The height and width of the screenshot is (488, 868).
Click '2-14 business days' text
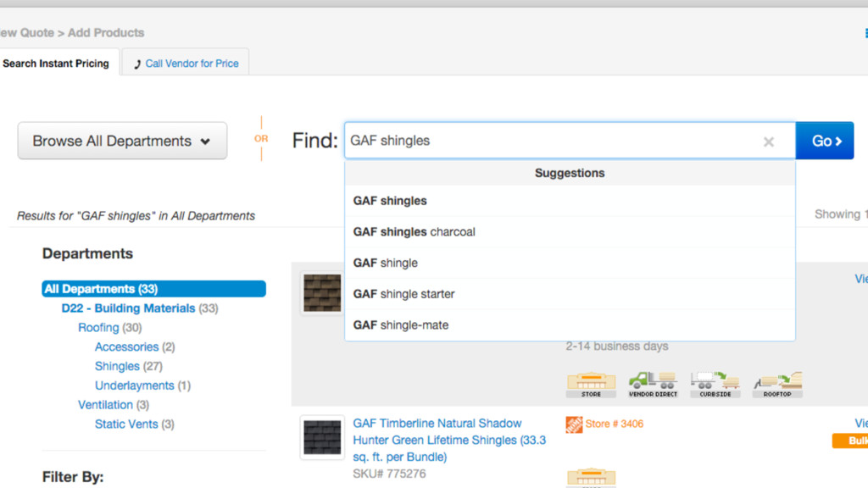click(x=617, y=347)
